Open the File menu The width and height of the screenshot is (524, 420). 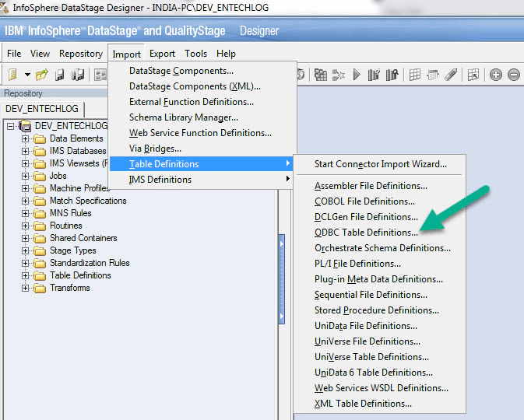pyautogui.click(x=14, y=54)
